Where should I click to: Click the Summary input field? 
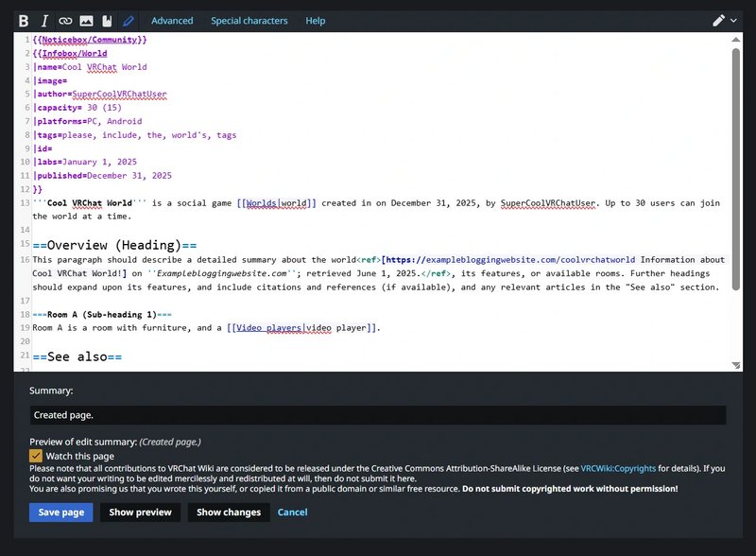point(378,415)
